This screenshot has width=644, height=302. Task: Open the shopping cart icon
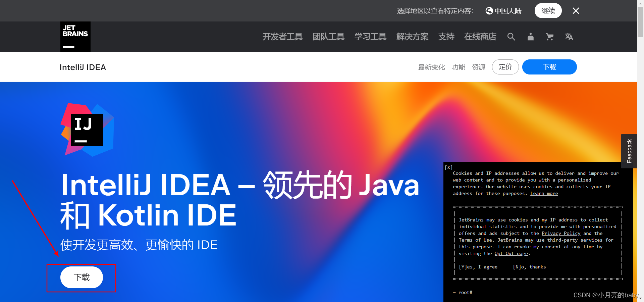[549, 37]
